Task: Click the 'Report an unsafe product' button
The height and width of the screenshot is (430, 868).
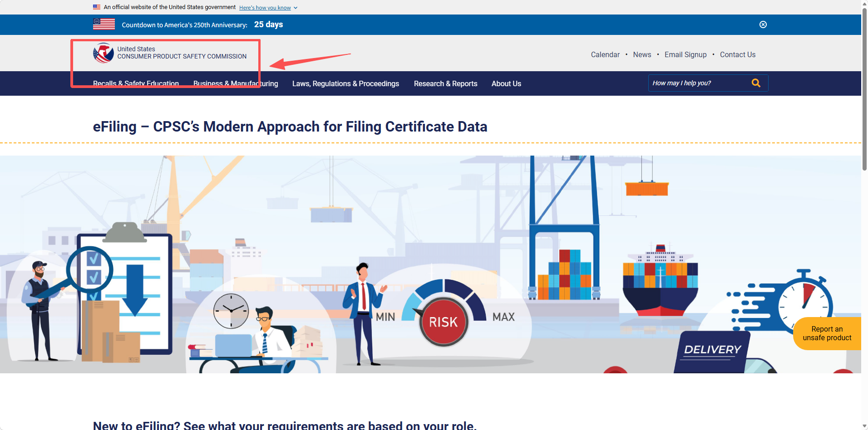Action: click(827, 333)
